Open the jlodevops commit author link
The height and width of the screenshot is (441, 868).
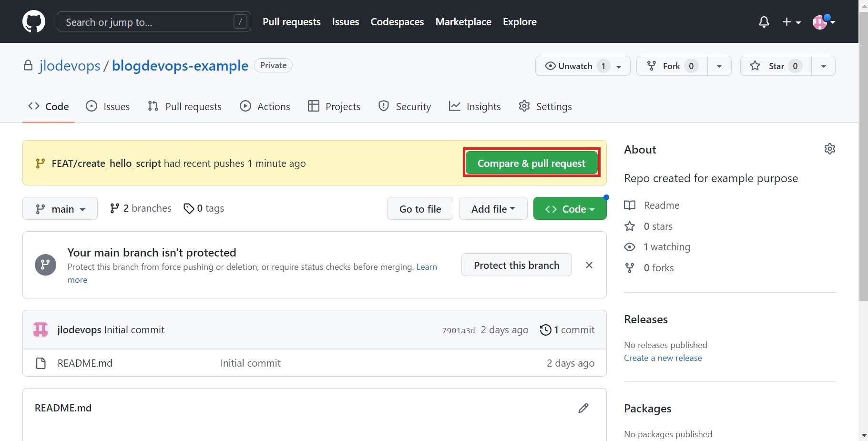(79, 330)
